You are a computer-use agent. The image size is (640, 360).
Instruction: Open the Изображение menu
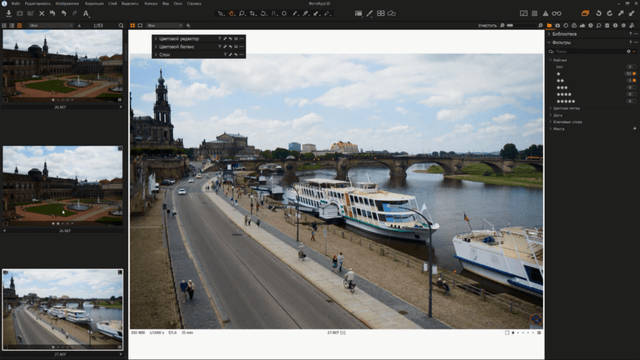click(x=67, y=3)
